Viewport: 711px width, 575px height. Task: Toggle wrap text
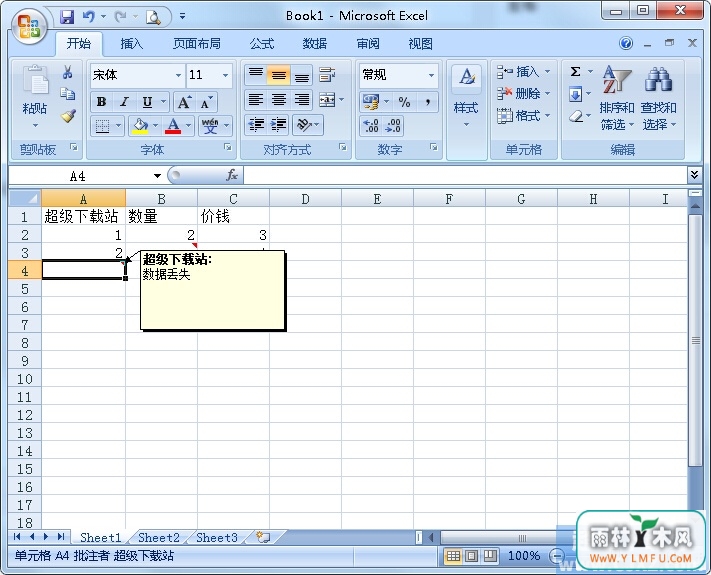coord(327,75)
